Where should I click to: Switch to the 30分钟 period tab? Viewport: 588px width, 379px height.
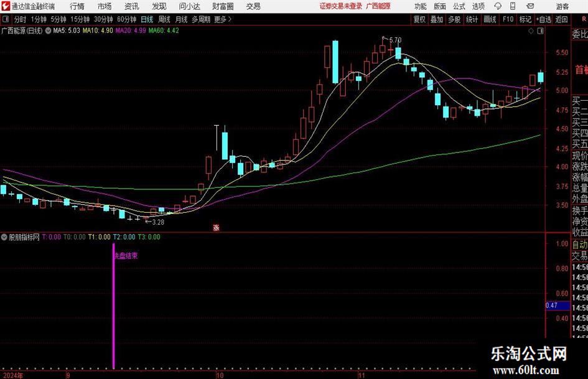coord(103,19)
